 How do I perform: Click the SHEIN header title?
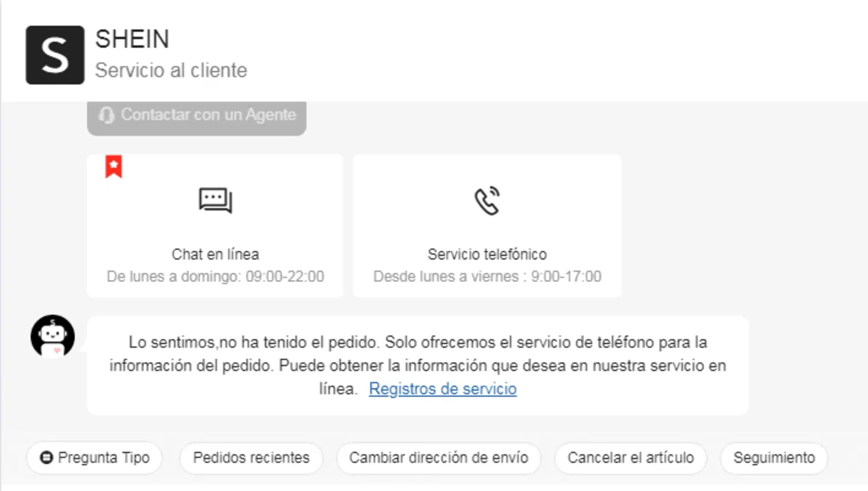(132, 40)
